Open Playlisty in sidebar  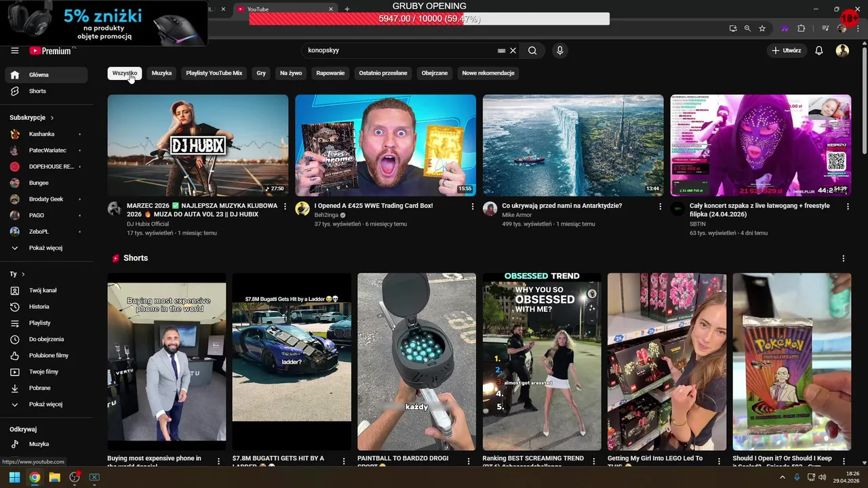pos(46,323)
